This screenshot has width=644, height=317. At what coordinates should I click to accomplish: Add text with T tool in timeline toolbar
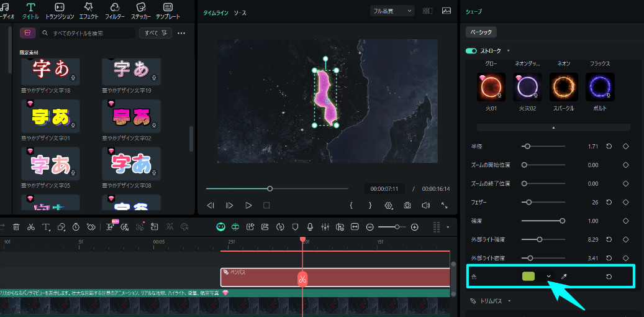point(46,226)
